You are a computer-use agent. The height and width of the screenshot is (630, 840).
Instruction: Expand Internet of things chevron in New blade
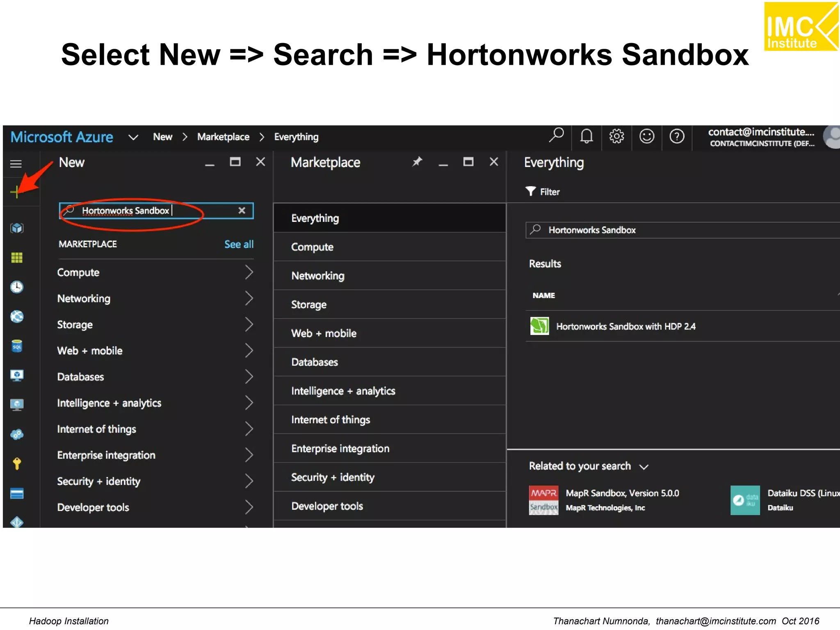pyautogui.click(x=249, y=429)
